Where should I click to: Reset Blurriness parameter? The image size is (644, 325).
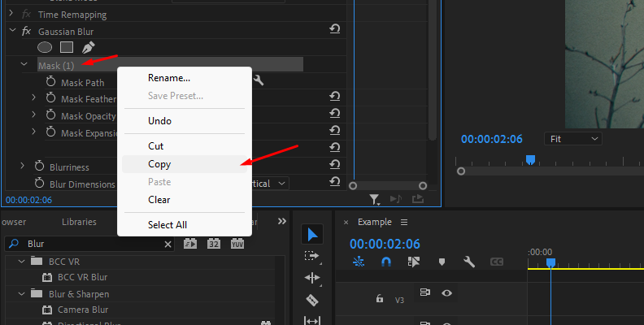coord(335,165)
